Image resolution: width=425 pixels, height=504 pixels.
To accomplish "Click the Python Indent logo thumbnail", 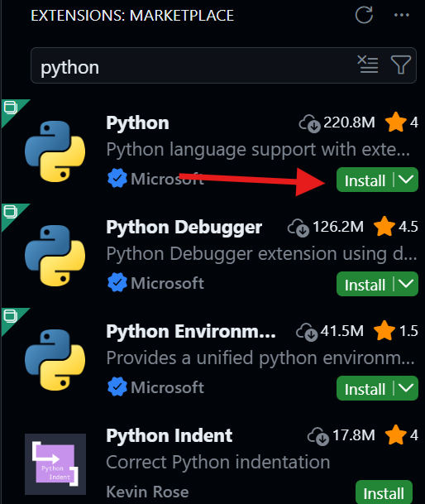I will pyautogui.click(x=55, y=464).
